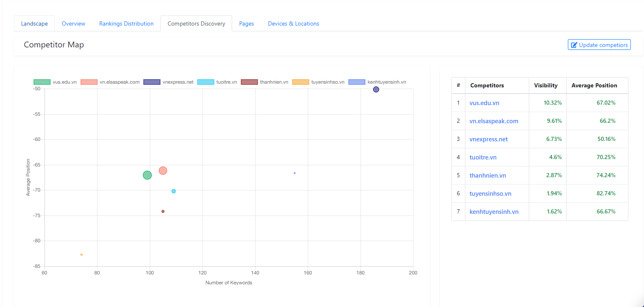Image resolution: width=644 pixels, height=307 pixels.
Task: Click the 66.67% average position value
Action: 606,212
